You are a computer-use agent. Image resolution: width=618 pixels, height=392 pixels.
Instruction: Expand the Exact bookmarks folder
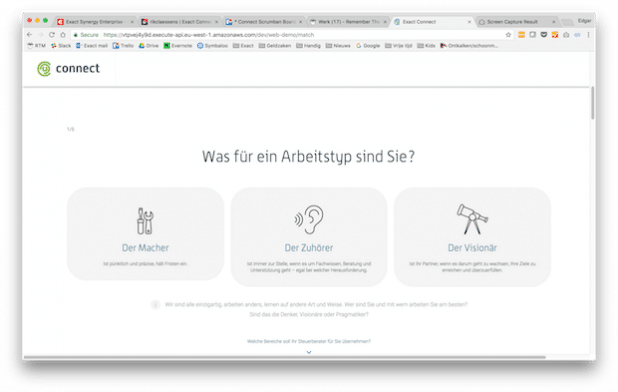coord(243,46)
